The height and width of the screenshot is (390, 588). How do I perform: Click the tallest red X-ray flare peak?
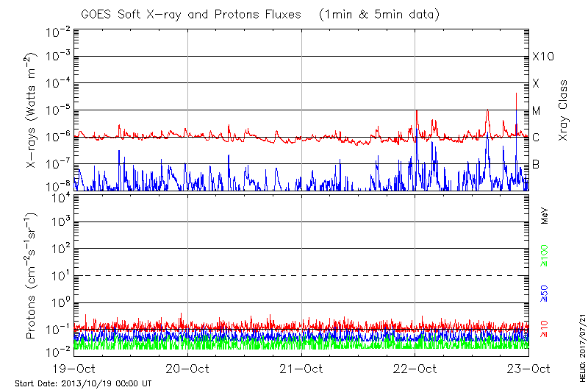[x=516, y=94]
